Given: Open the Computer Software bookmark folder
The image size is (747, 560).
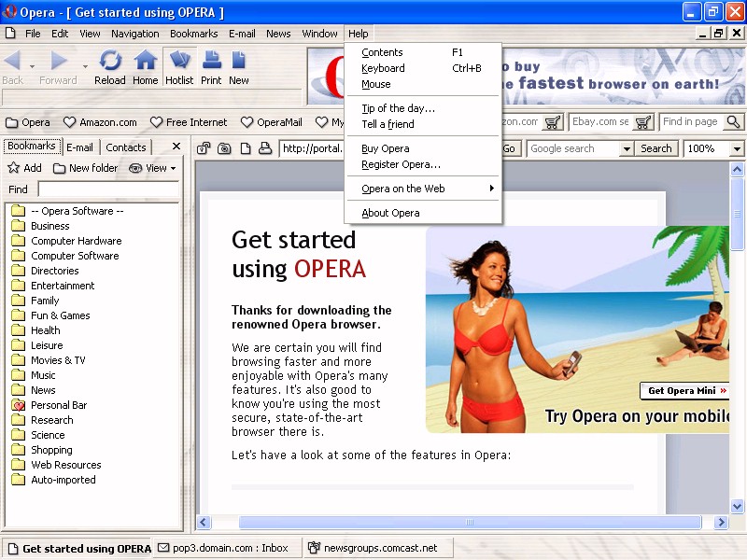Looking at the screenshot, I should [x=75, y=256].
